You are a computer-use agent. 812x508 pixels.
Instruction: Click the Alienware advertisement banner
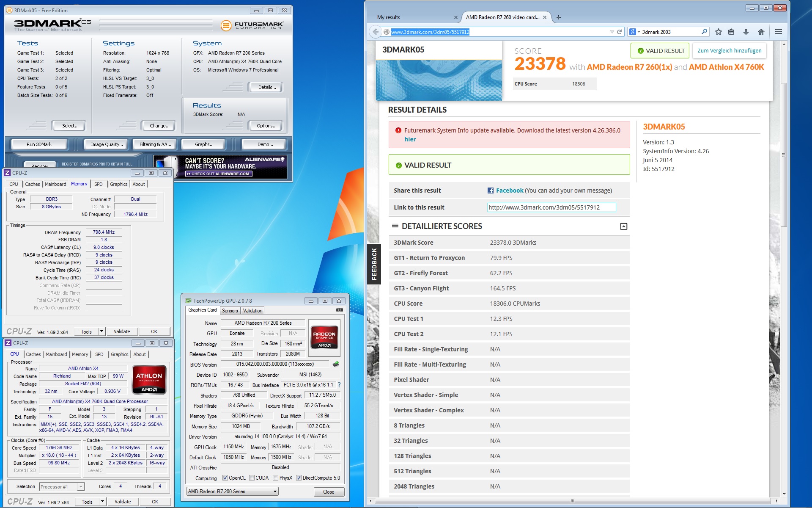point(220,167)
